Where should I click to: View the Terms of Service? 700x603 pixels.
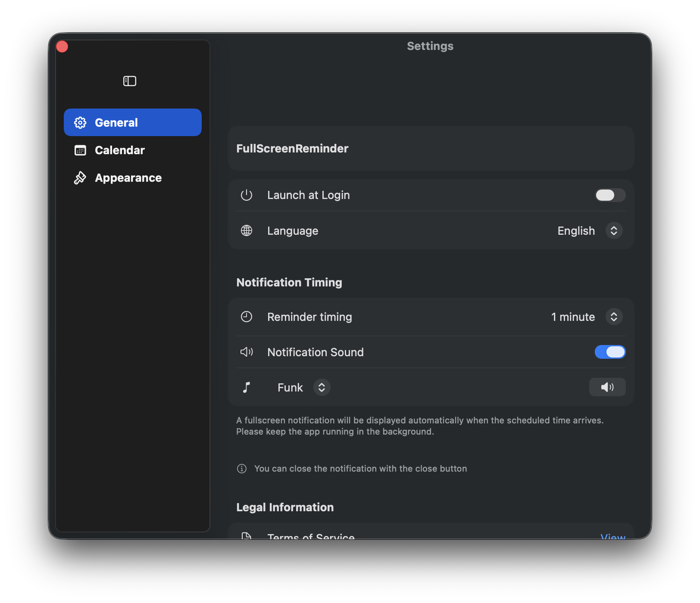[x=612, y=537]
